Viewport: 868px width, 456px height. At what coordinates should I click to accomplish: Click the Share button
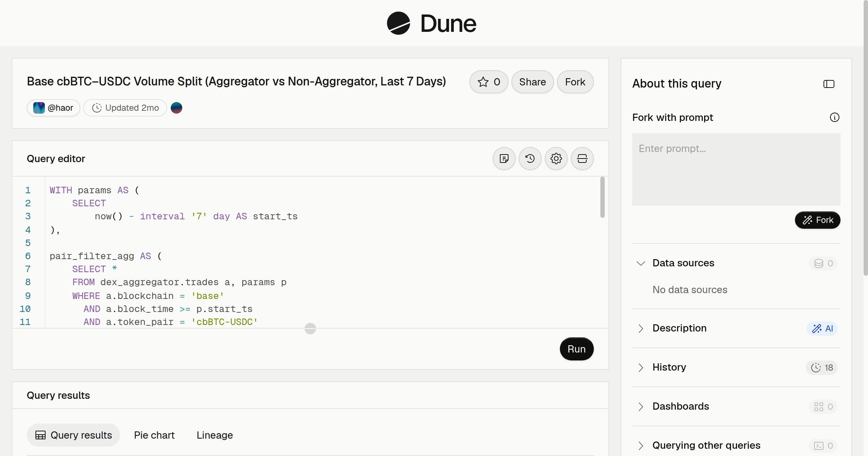click(x=532, y=82)
